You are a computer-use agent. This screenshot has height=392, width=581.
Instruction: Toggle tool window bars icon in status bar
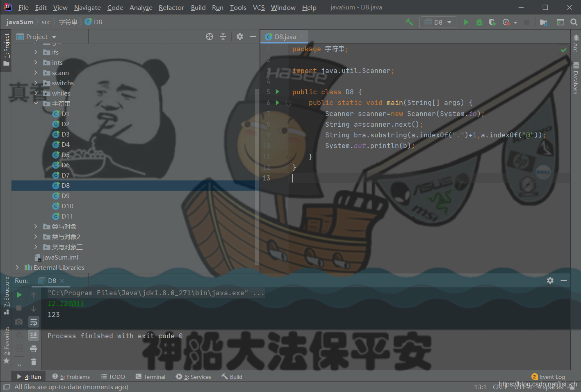pos(6,387)
